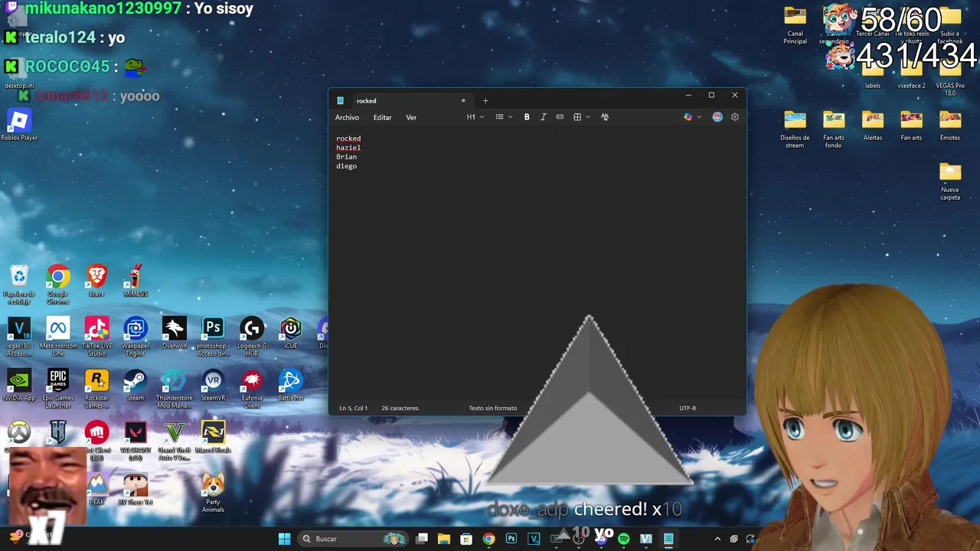Add a new Notepad tab
The image size is (980, 551).
[x=485, y=100]
